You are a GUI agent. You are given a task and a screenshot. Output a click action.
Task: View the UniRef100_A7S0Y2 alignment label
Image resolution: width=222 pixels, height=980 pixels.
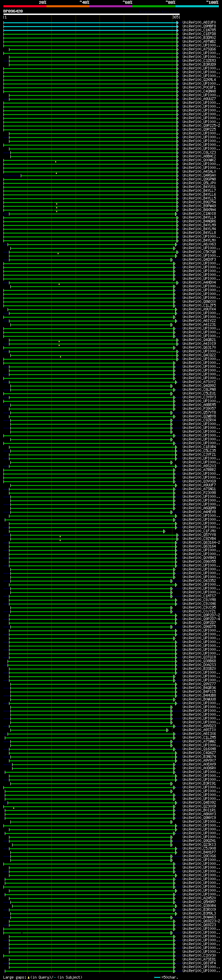pyautogui.click(x=199, y=382)
